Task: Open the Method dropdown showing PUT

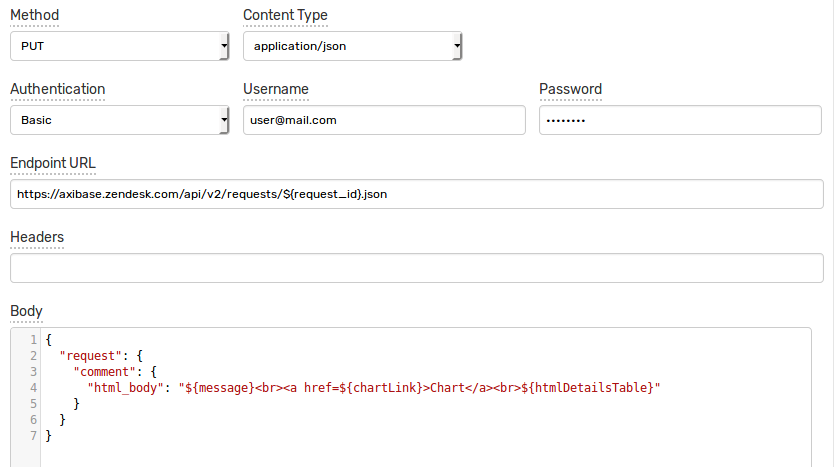Action: click(120, 46)
